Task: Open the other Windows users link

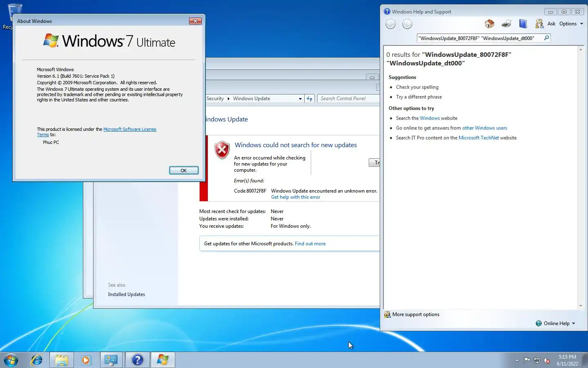Action: (x=485, y=128)
